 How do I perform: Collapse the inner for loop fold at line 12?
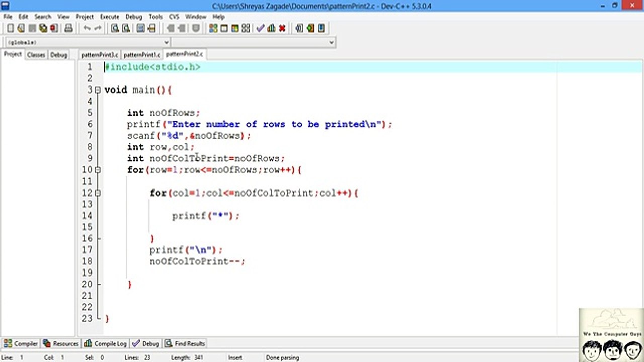[x=98, y=193]
